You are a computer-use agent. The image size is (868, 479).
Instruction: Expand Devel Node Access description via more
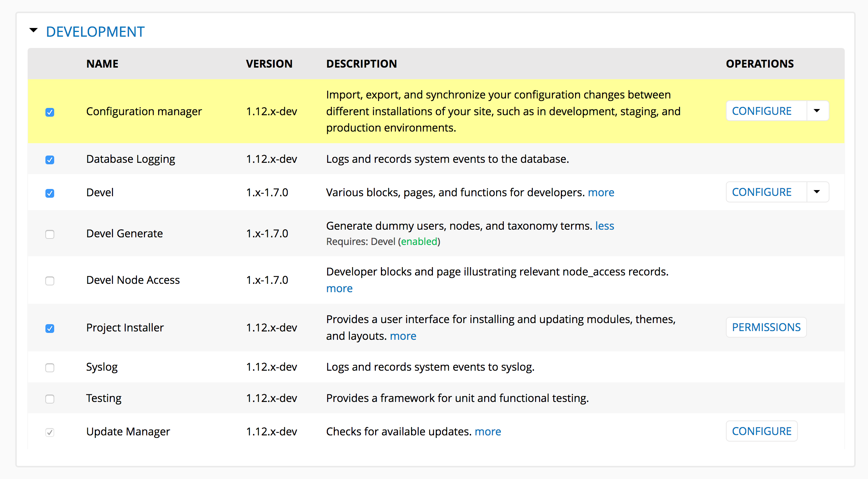[x=339, y=288]
